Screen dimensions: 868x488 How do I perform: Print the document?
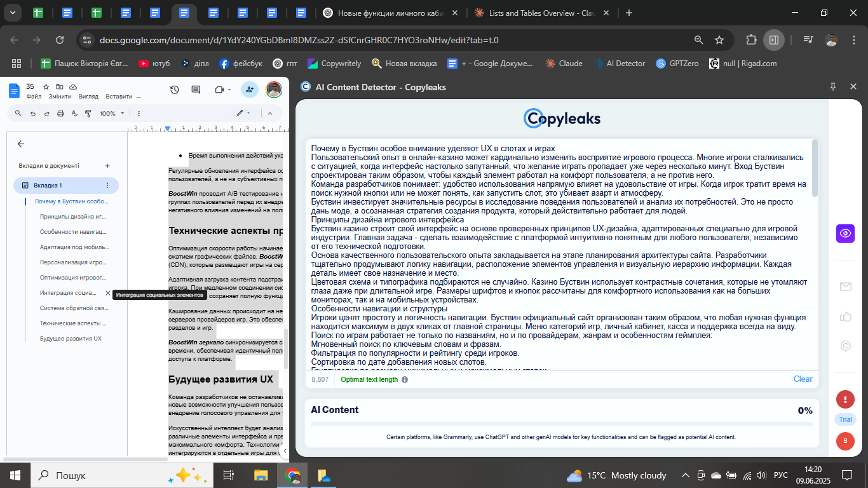(x=61, y=113)
